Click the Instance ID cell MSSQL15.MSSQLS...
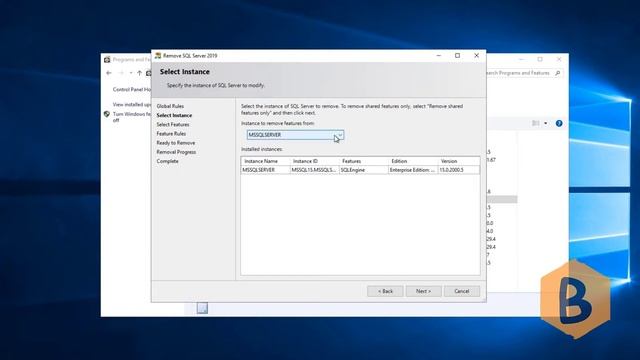 pos(314,170)
